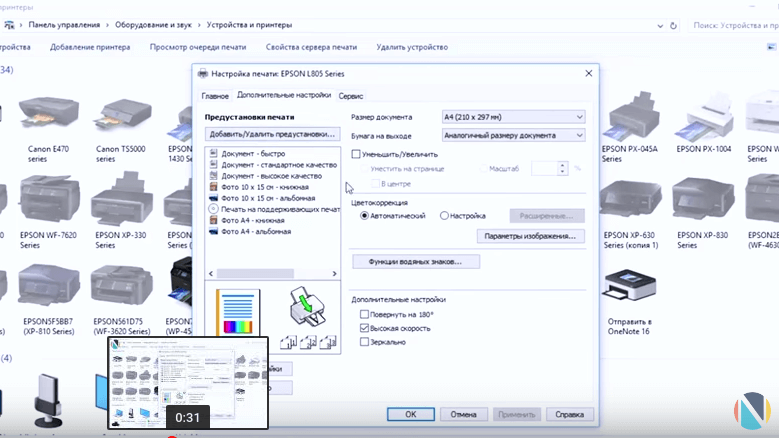Select the Отправить в OneNote 16 printer icon
The width and height of the screenshot is (779, 438).
click(x=629, y=285)
